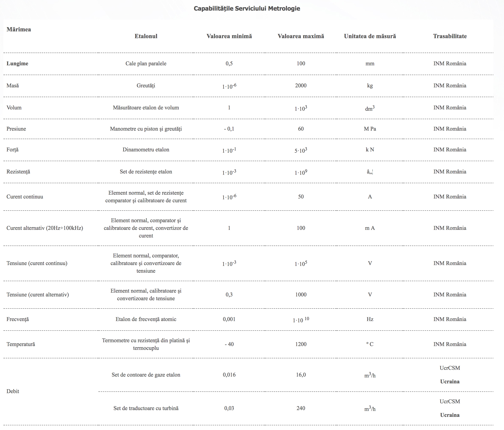Click the 'Valoarea minimă' header

[229, 36]
